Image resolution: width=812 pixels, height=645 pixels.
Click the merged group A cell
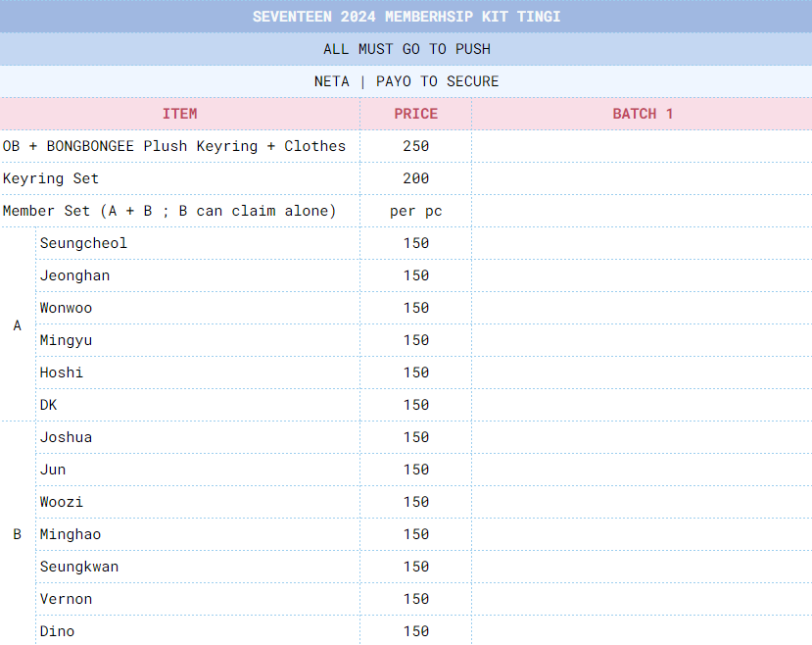[x=18, y=324]
